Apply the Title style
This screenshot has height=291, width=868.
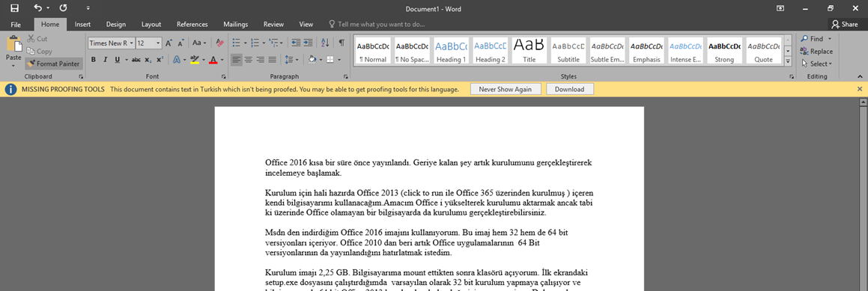pyautogui.click(x=529, y=50)
